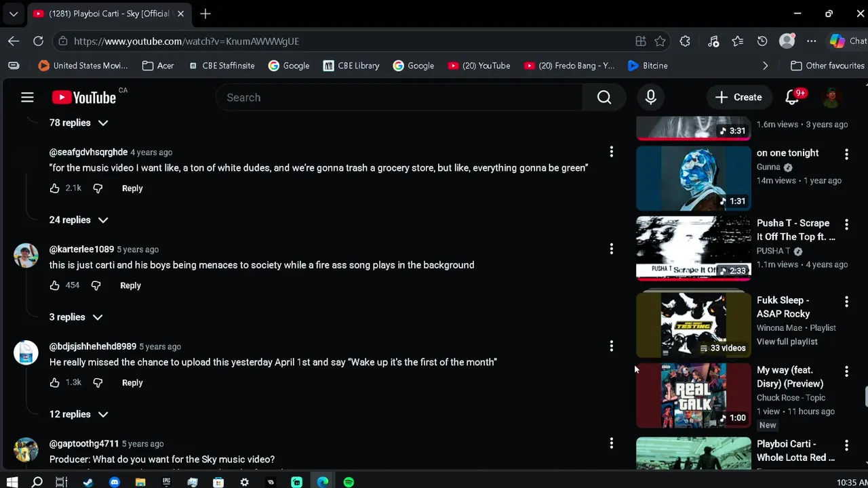Viewport: 868px width, 488px height.
Task: Open a new browser tab
Action: click(x=205, y=14)
